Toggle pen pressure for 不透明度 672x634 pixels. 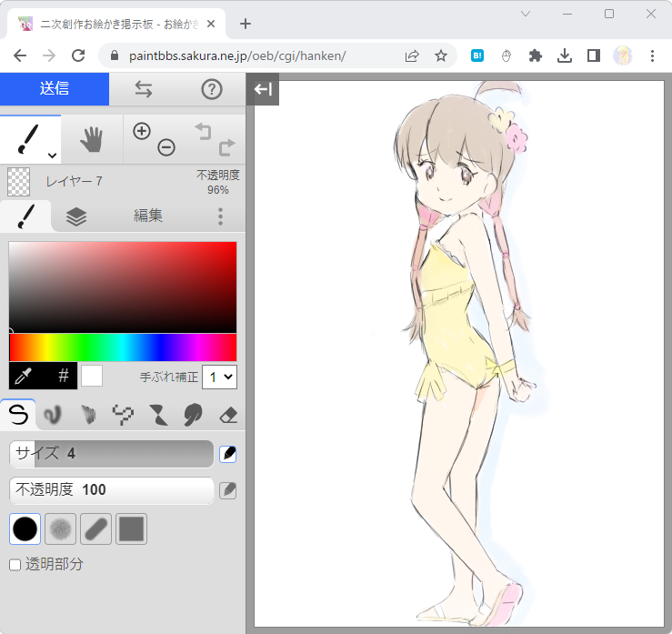coord(228,490)
